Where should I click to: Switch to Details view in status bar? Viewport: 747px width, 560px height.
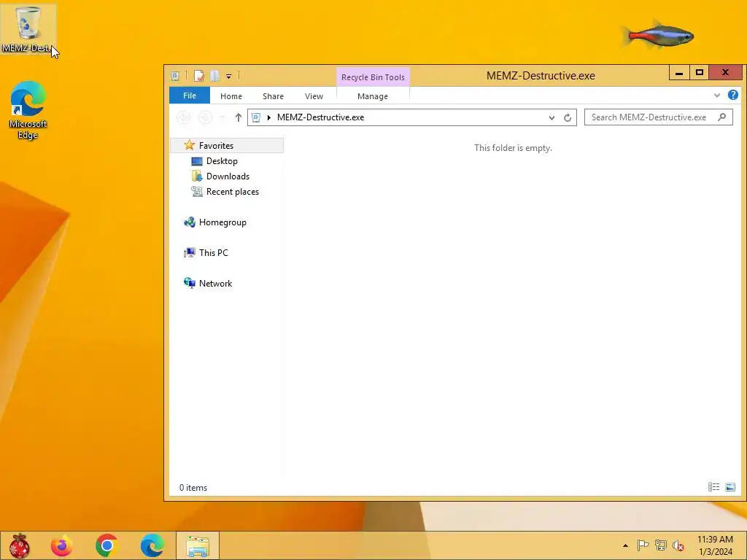tap(713, 486)
